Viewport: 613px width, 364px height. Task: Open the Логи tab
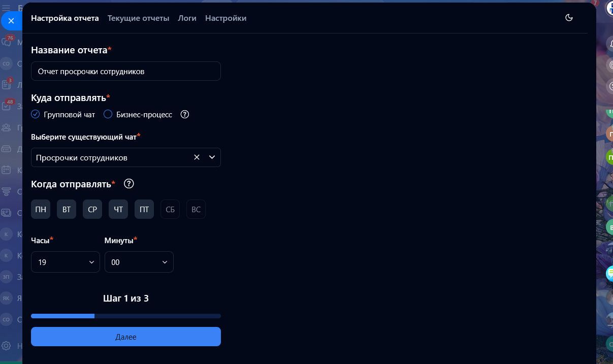click(x=187, y=18)
